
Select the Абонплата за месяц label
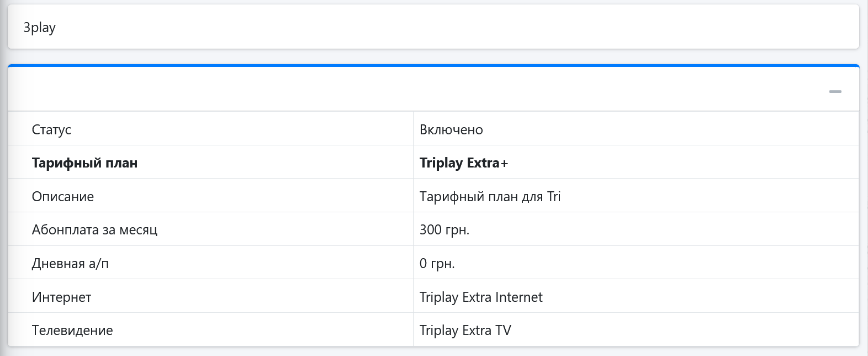pyautogui.click(x=94, y=230)
